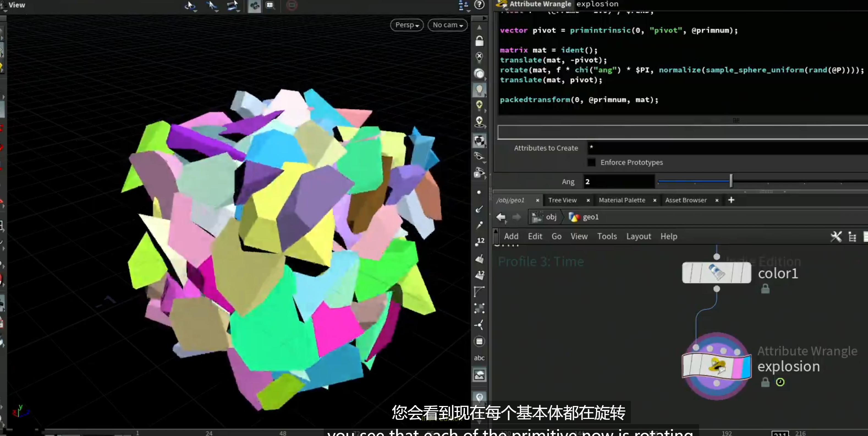Screen dimensions: 868x436
Task: Click the dynamics selection tool icon
Action: (232, 6)
